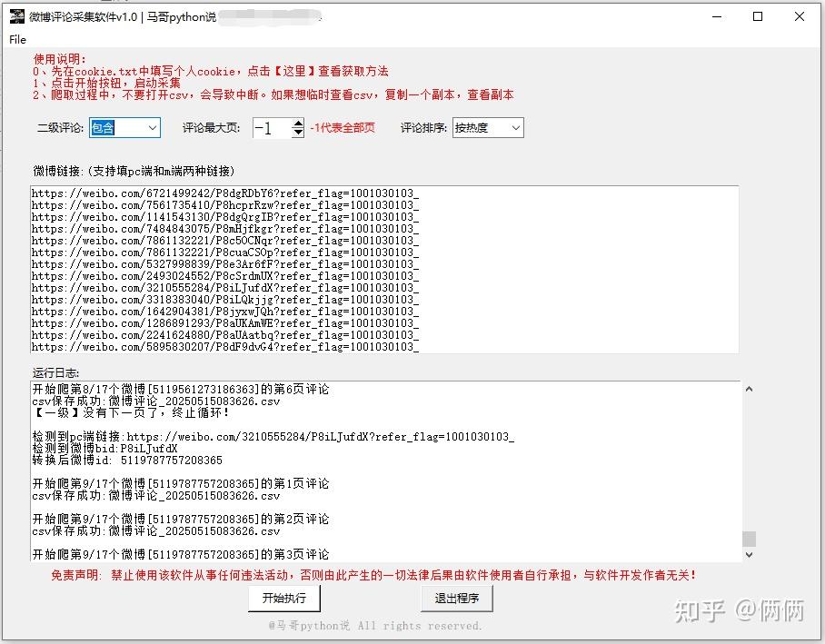
Task: Click log line 转换后微博id: 5119787757208365
Action: pos(127,461)
